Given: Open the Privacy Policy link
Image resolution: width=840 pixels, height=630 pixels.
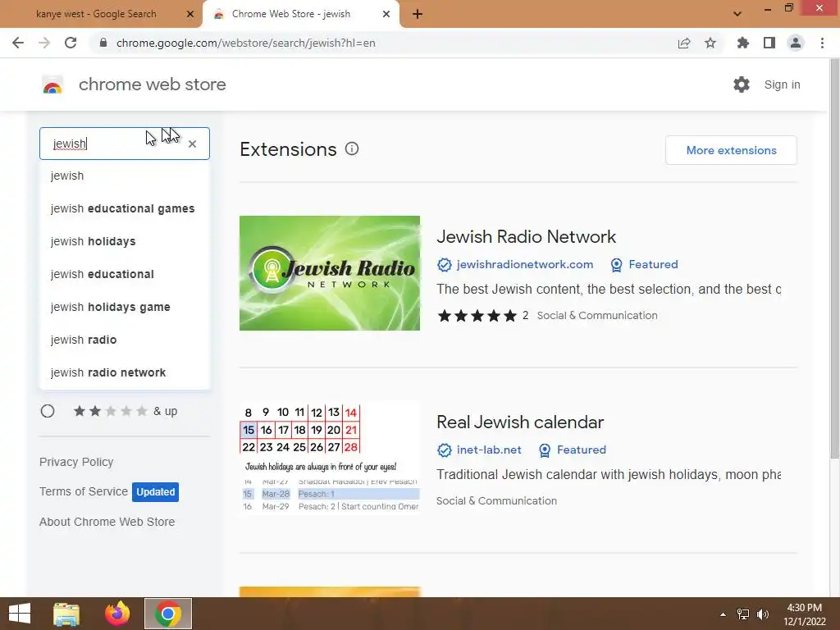Looking at the screenshot, I should tap(76, 462).
